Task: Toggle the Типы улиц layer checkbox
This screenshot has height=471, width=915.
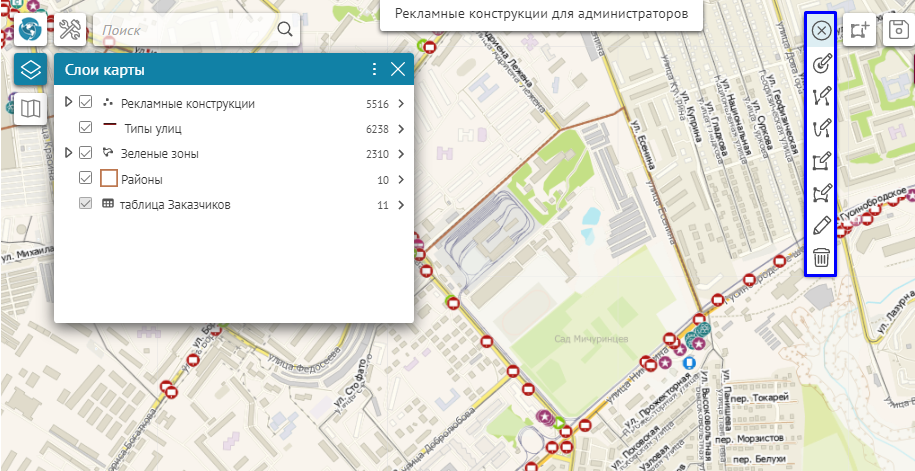Action: tap(86, 128)
